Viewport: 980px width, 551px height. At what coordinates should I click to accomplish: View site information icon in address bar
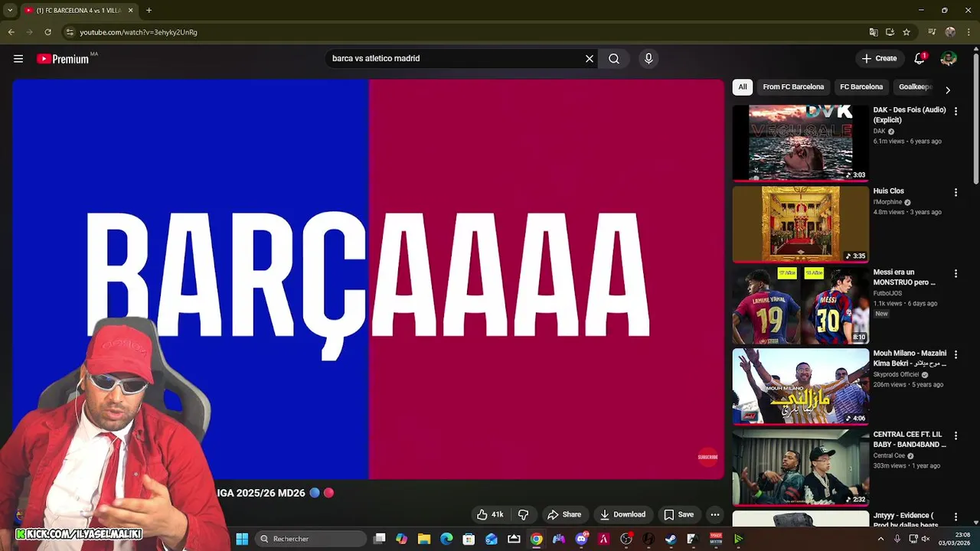pyautogui.click(x=70, y=32)
